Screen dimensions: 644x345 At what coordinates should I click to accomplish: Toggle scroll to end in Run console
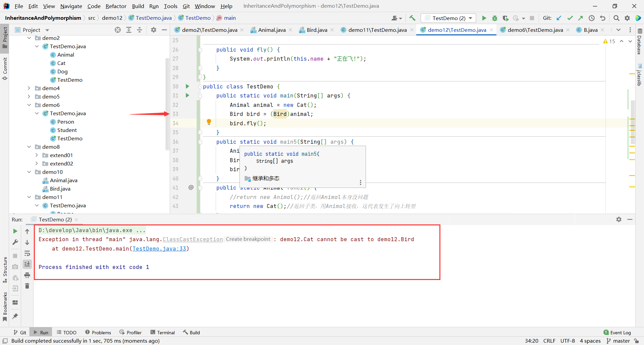click(27, 264)
